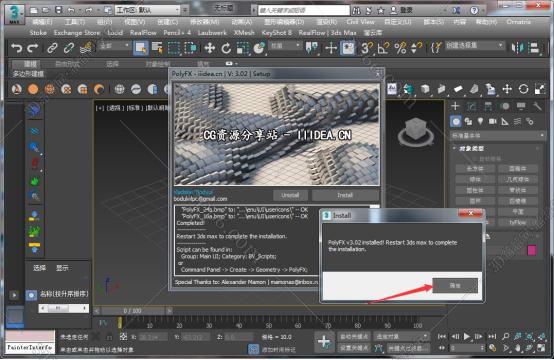Click the Align tool icon
554x360 pixels.
535,48
